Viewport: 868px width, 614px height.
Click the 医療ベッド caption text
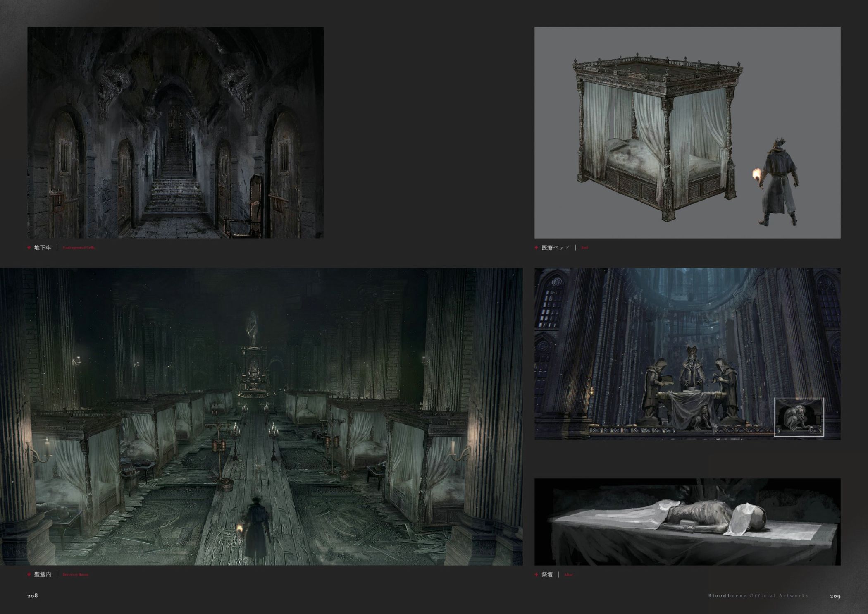pyautogui.click(x=556, y=248)
